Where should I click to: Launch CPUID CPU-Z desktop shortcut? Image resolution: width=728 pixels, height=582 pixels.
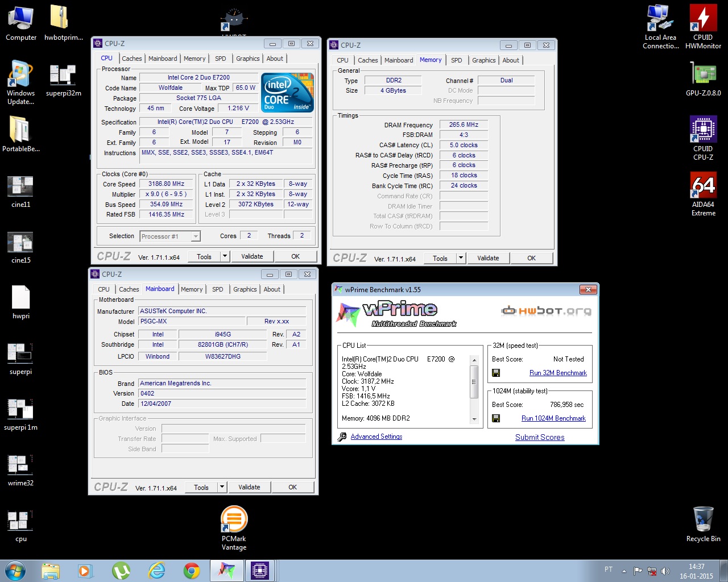pos(704,138)
